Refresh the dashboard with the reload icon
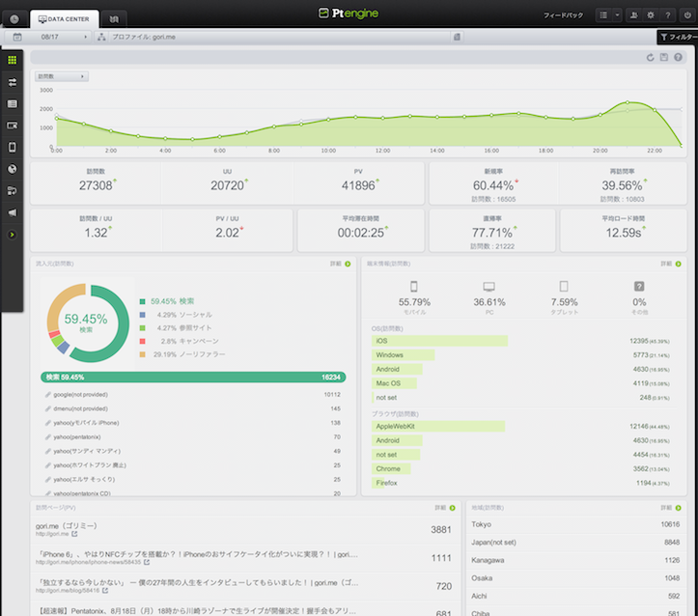 (651, 58)
